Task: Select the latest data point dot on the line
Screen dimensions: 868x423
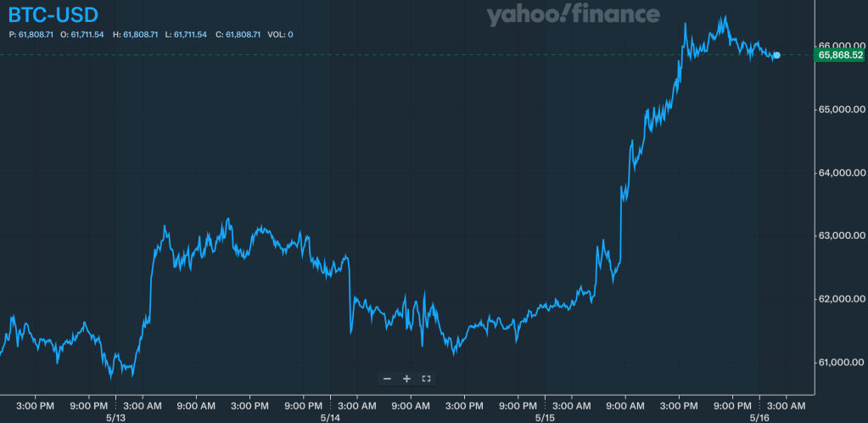Action: pos(776,55)
